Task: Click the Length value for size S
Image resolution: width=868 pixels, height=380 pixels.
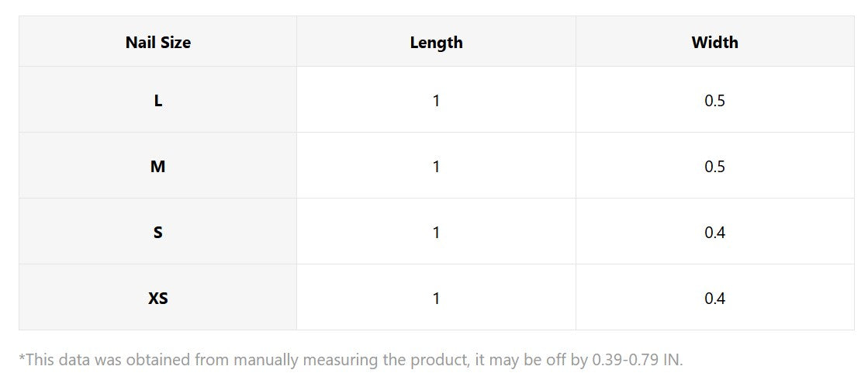Action: pos(436,233)
